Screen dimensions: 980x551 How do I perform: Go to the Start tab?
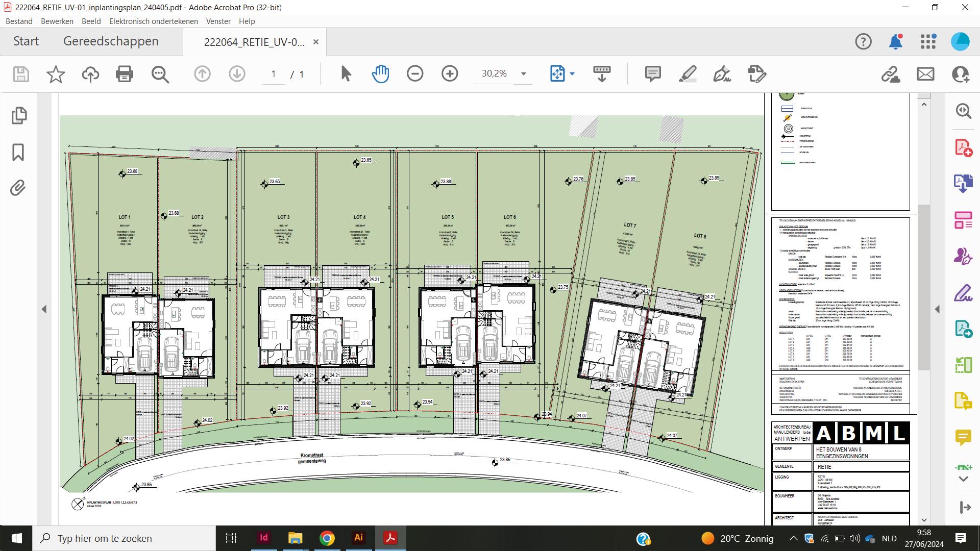26,41
